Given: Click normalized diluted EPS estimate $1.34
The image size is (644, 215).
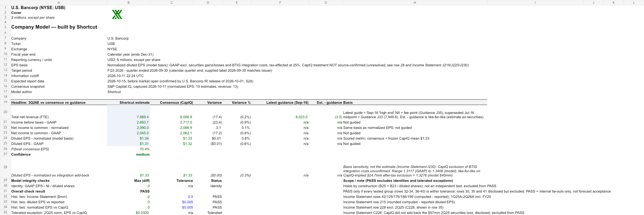Looking at the screenshot, I should pyautogui.click(x=144, y=138).
